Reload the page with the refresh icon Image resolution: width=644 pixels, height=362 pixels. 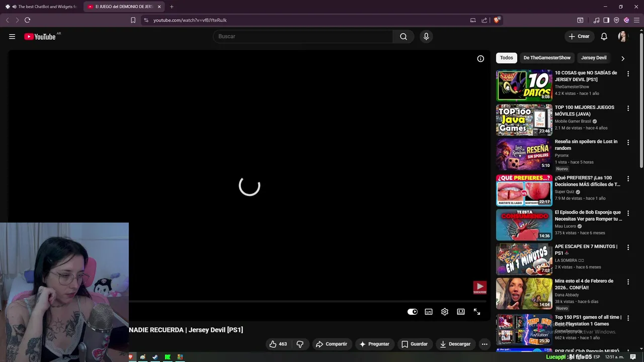coord(27,20)
